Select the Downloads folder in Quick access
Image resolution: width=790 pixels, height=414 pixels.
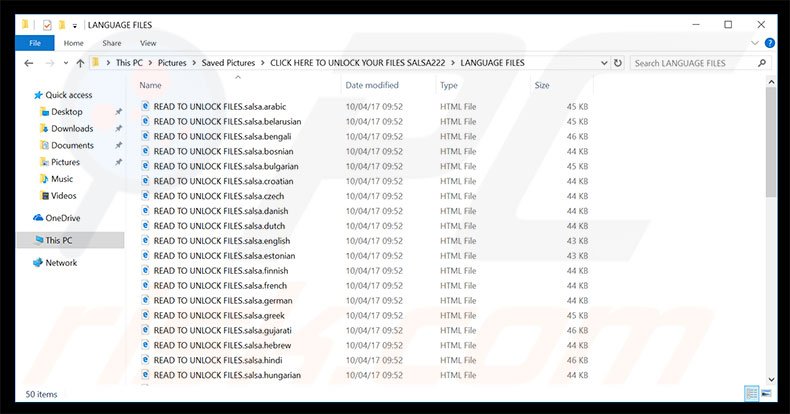point(71,128)
